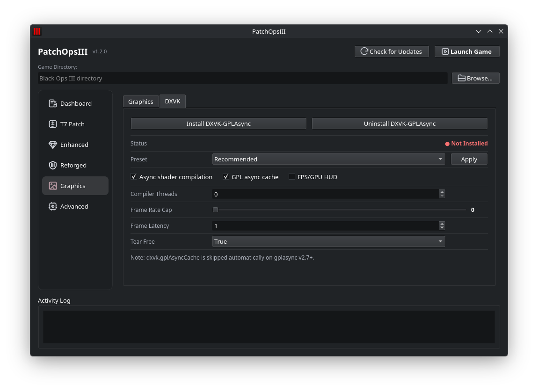Click Install DXVK-GPLAsync button
Screen dimensions: 538x392
coord(218,123)
